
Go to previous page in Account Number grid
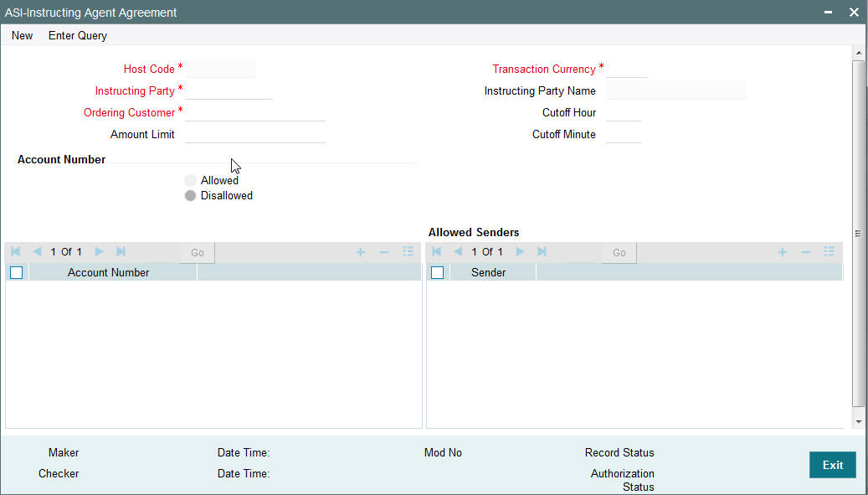pos(37,252)
